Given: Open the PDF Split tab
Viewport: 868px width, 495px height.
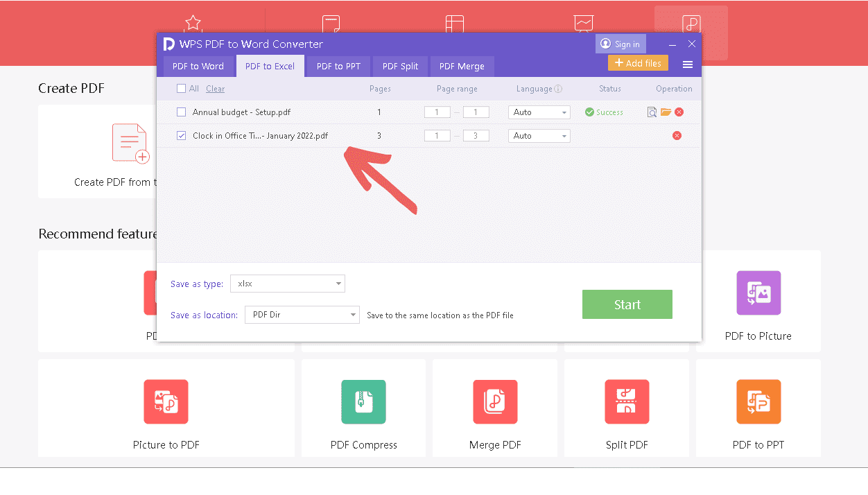Looking at the screenshot, I should 401,67.
